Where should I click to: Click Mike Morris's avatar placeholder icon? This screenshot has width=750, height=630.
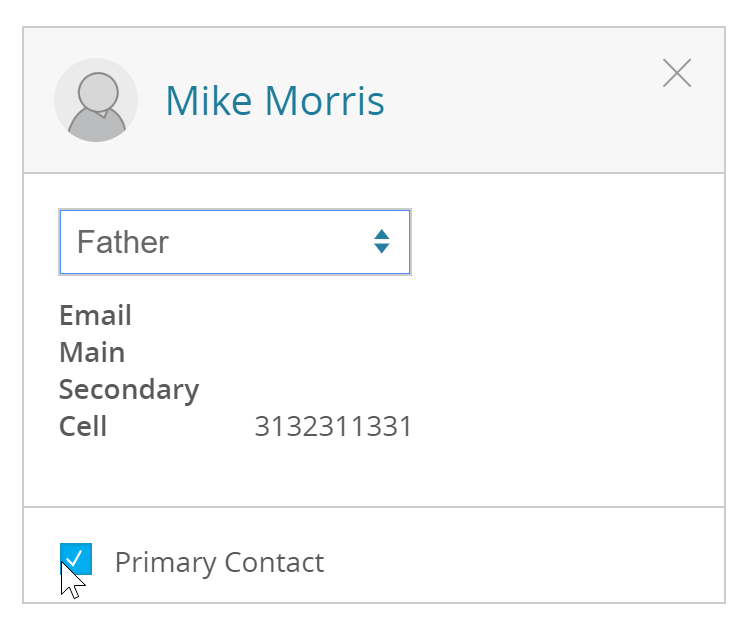tap(96, 100)
